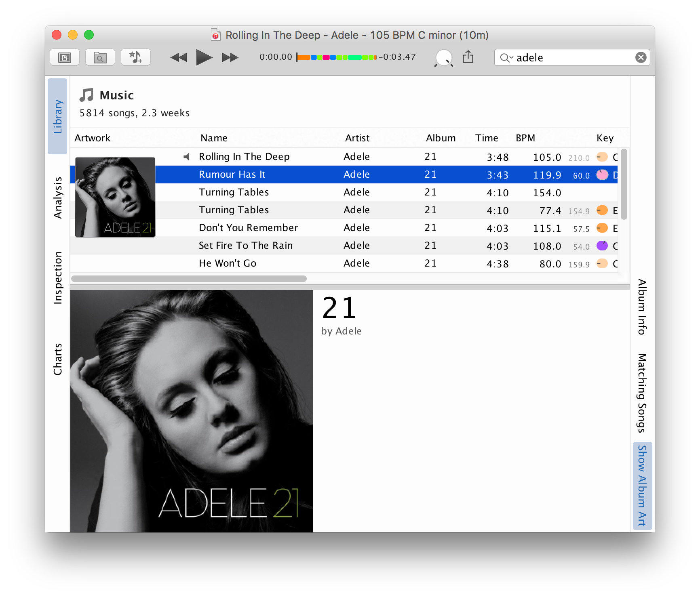
Task: Open the Charts side tab
Action: [x=58, y=359]
